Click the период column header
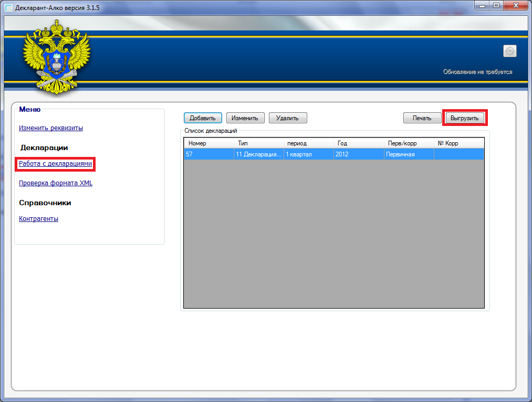The image size is (532, 402). 308,143
